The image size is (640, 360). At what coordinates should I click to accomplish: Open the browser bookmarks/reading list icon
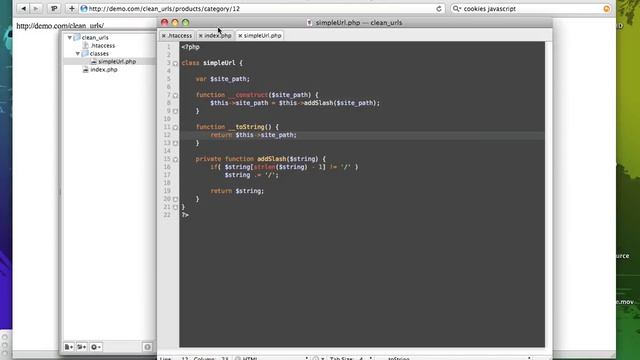(x=53, y=8)
